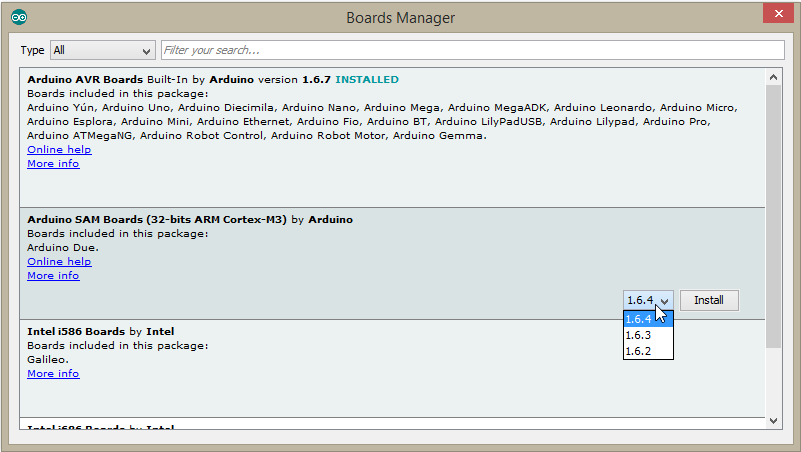Screen dimensions: 801x452
Task: Open More info link for Arduino SAM Boards
Action: [x=53, y=275]
